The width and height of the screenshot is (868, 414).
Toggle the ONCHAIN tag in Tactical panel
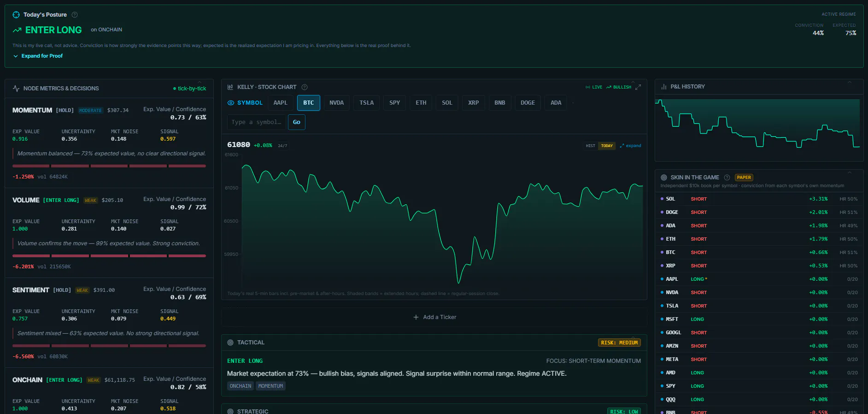[x=240, y=386]
